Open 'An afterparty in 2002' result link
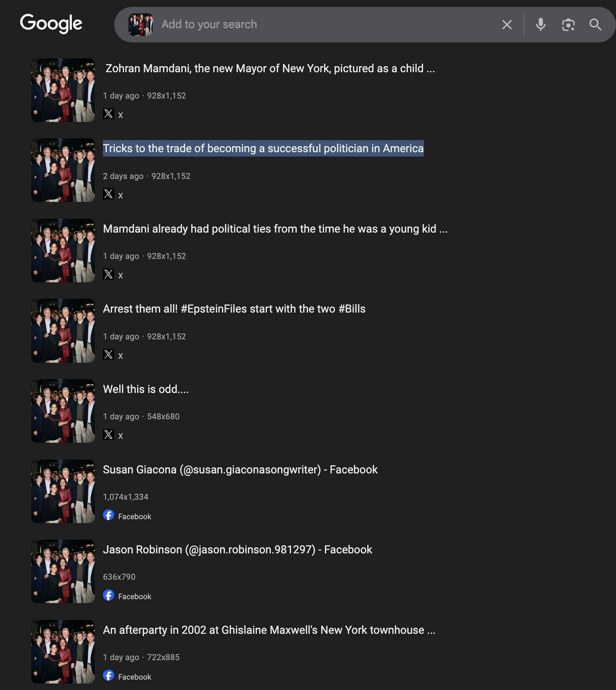Image resolution: width=616 pixels, height=690 pixels. (269, 630)
